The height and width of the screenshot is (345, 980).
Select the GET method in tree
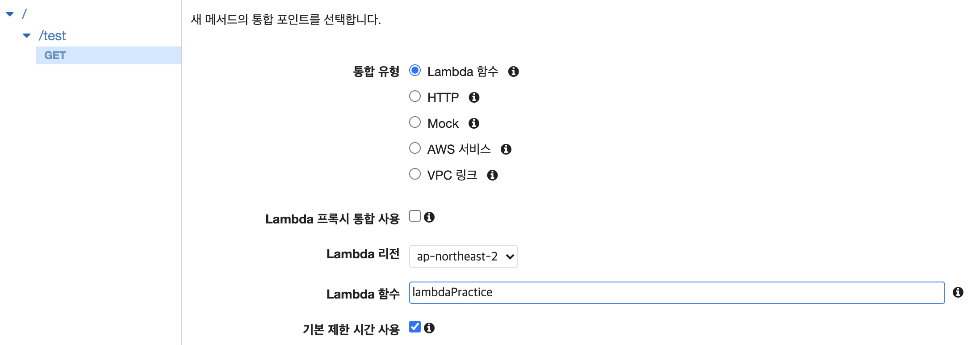[x=55, y=55]
